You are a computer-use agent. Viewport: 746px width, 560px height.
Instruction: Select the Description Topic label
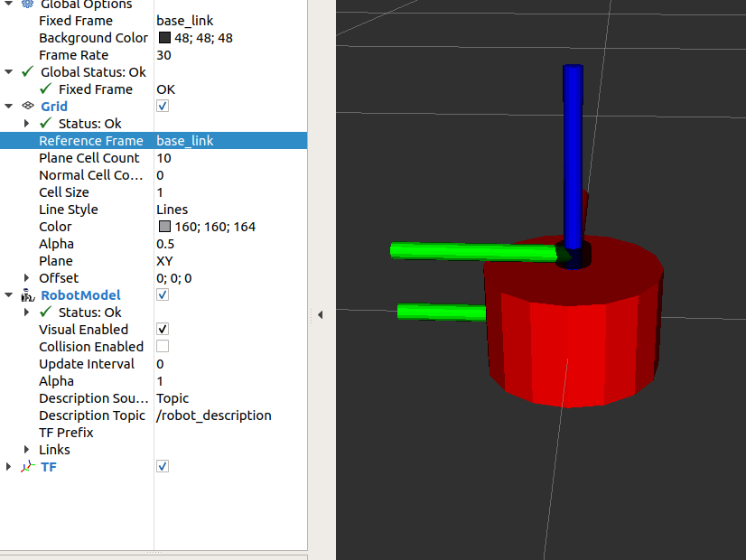(x=92, y=415)
